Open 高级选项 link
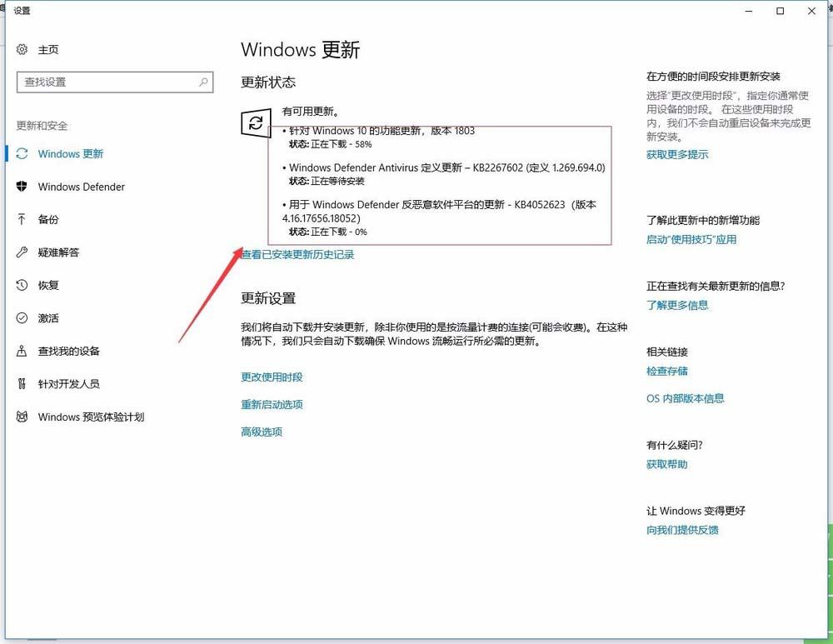Image resolution: width=833 pixels, height=644 pixels. click(262, 432)
